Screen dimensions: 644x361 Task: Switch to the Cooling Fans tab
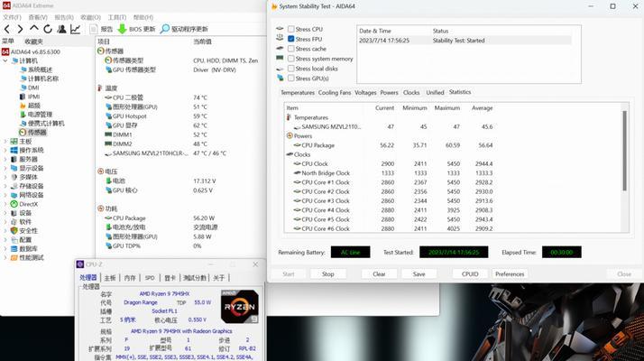tap(335, 93)
